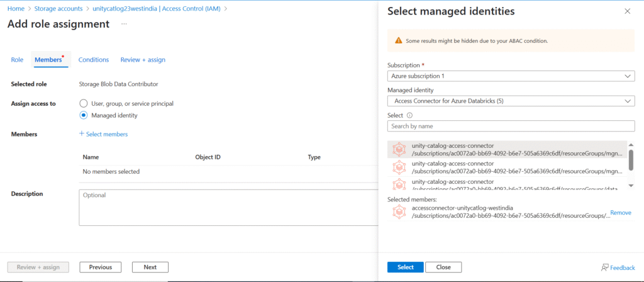
Task: Click the panel's bottom Close button
Action: click(443, 267)
